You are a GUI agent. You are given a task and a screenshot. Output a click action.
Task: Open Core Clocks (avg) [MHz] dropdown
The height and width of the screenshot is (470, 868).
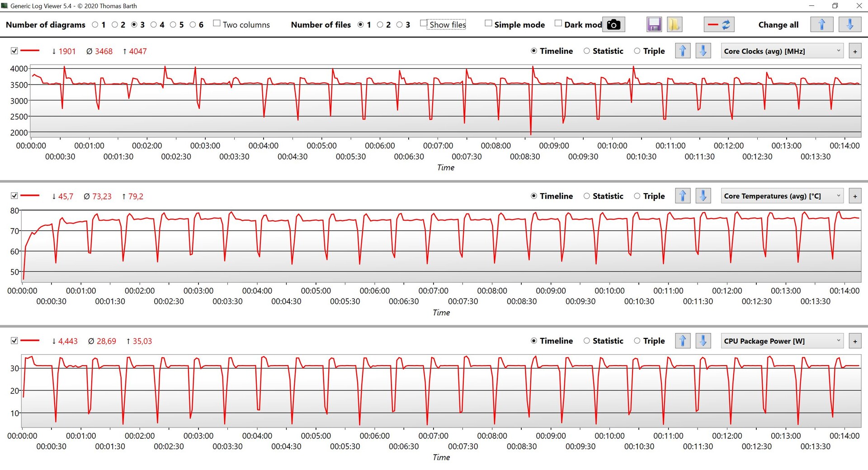tap(782, 51)
